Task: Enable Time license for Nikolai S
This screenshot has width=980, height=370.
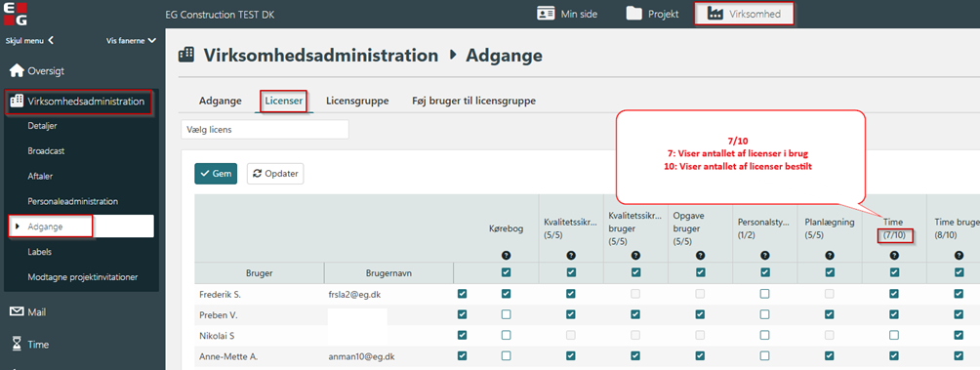Action: click(894, 335)
